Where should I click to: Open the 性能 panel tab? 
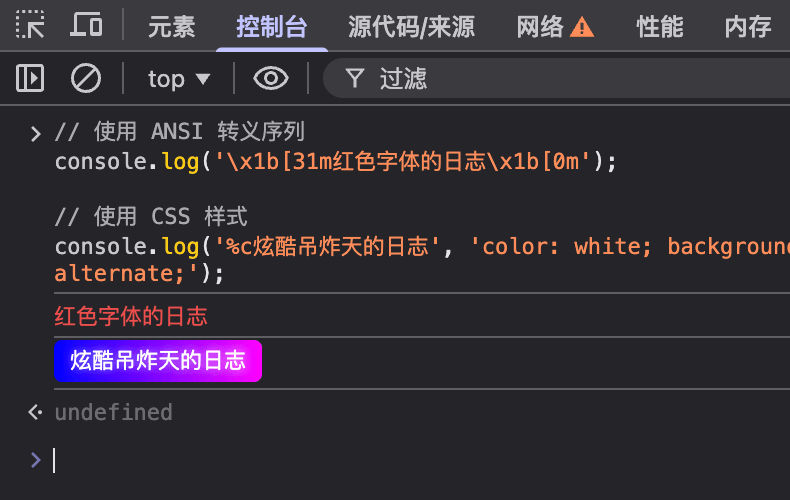[660, 26]
